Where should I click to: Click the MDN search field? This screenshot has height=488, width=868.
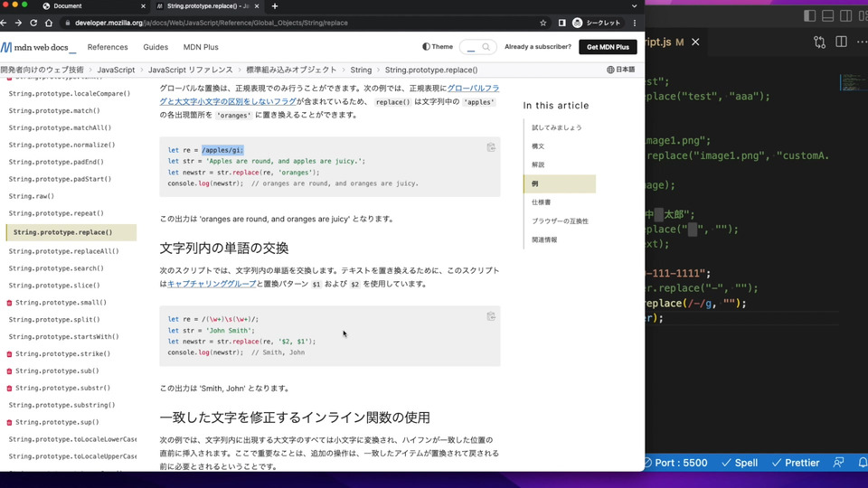pyautogui.click(x=476, y=47)
